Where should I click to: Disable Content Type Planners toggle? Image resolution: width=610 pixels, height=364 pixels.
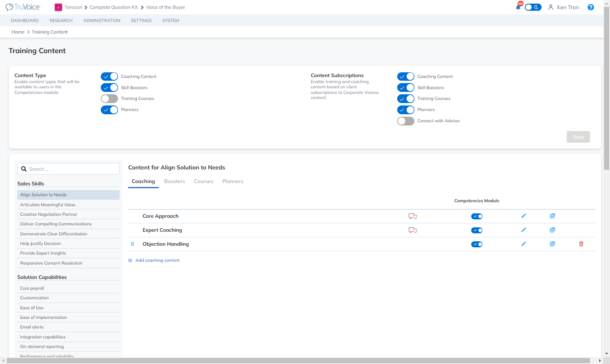click(109, 110)
